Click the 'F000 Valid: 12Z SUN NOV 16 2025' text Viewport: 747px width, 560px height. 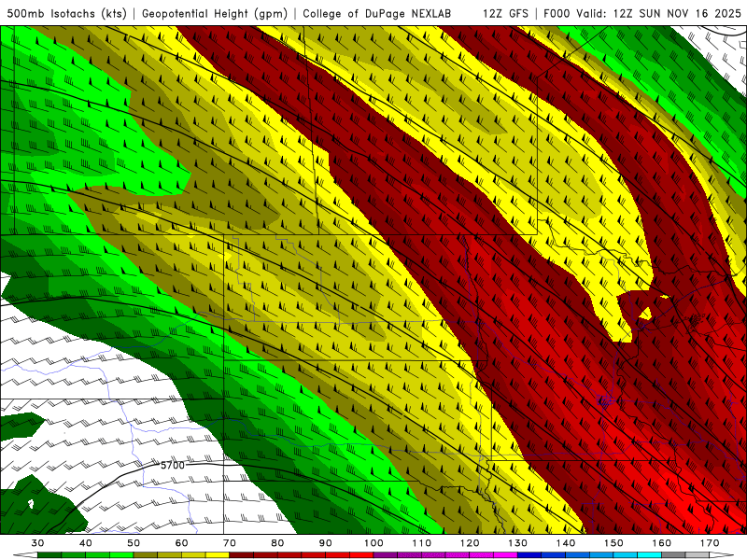[642, 13]
